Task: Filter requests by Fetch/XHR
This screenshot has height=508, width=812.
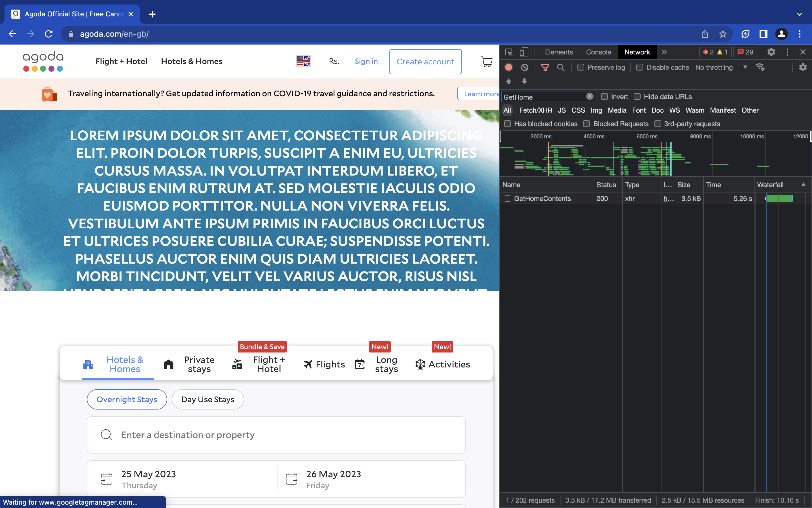Action: coord(535,110)
